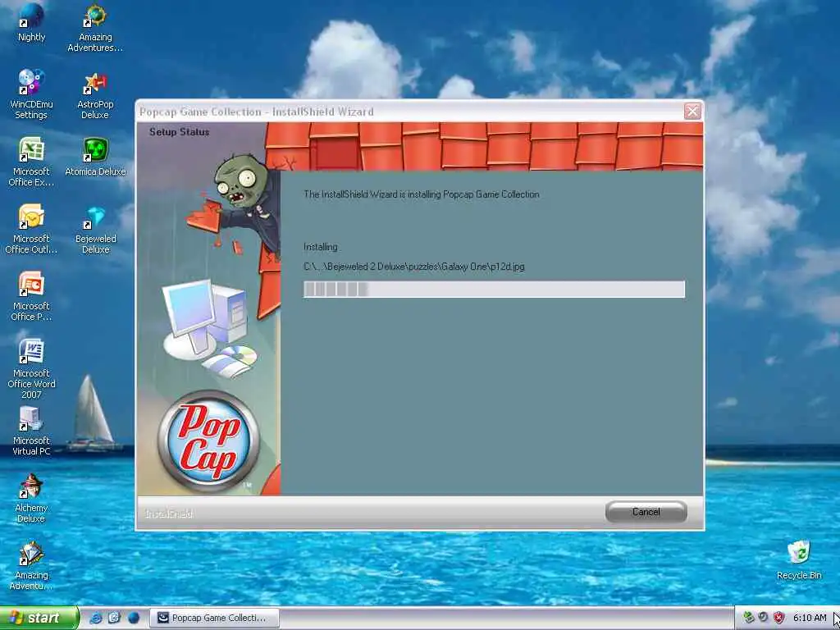Viewport: 840px width, 630px height.
Task: Open the top Amazing Adventures desktop shortcut
Action: coord(95,28)
